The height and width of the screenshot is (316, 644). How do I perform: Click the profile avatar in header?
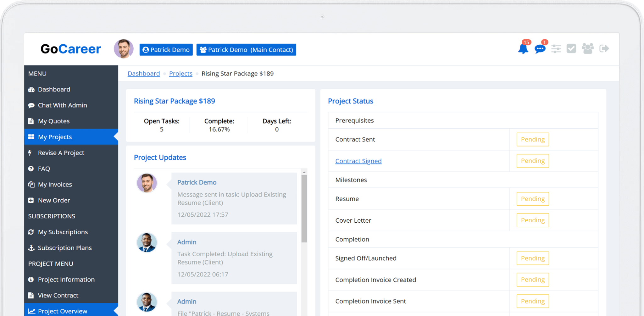point(124,49)
